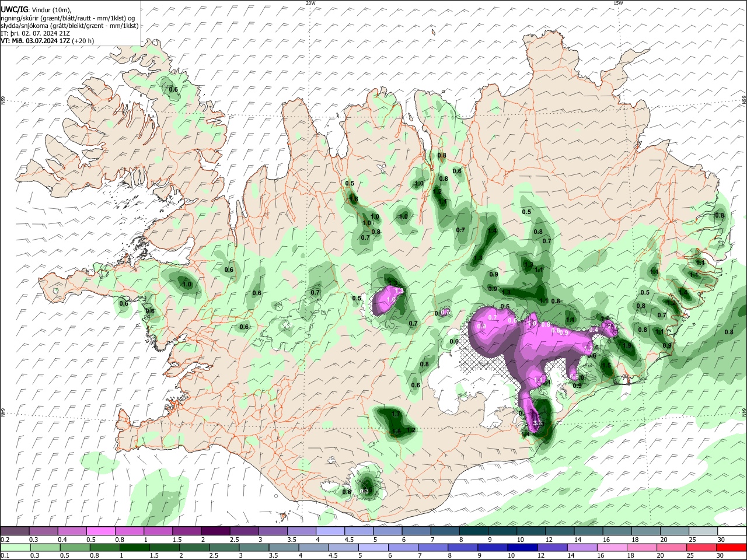Pick the bright red rain swatch labeled 30

click(x=732, y=547)
